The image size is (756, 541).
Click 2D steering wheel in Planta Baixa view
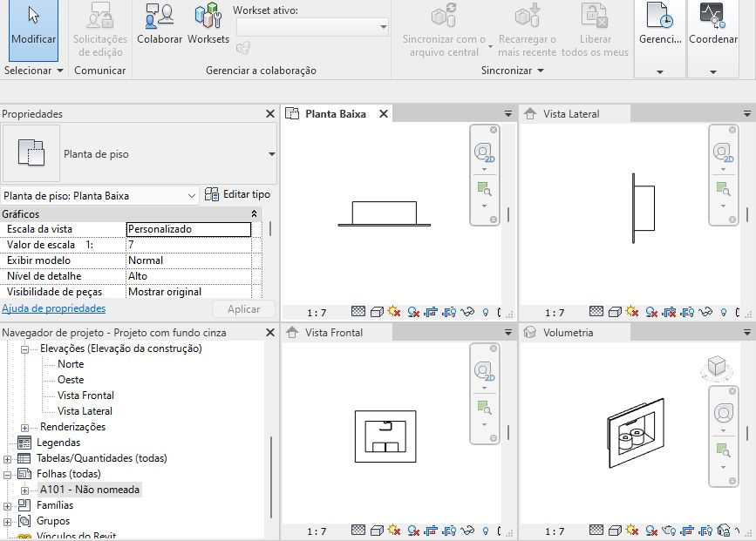tap(484, 152)
